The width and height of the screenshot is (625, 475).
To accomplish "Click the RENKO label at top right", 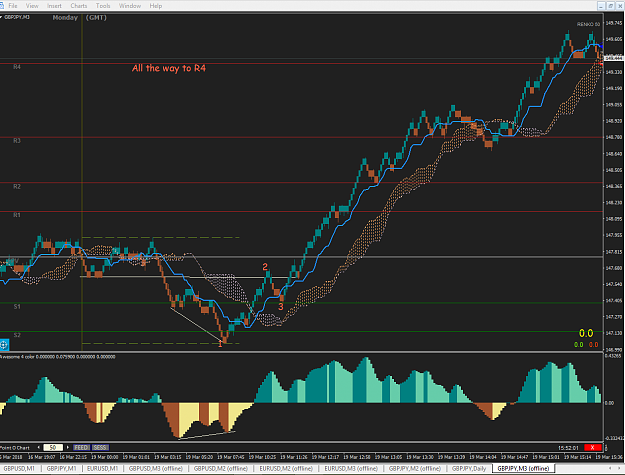I will click(588, 24).
